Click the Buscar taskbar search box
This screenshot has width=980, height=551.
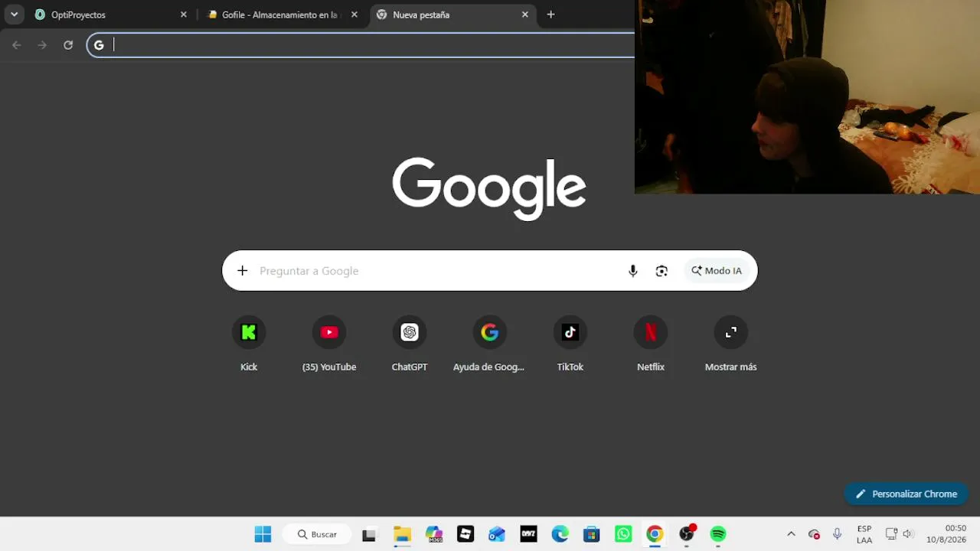pos(318,534)
